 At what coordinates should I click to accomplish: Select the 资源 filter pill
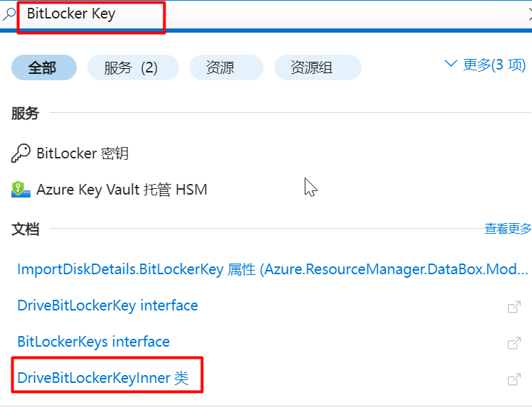227,67
